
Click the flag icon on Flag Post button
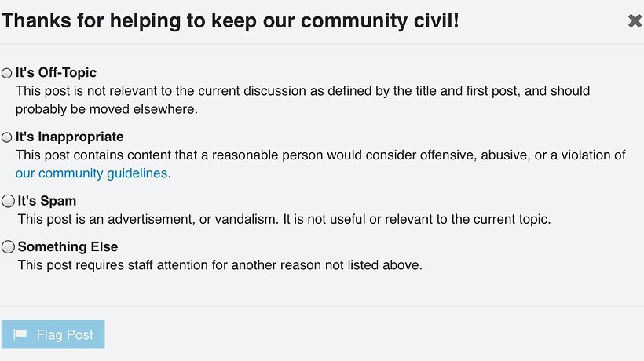[x=20, y=335]
